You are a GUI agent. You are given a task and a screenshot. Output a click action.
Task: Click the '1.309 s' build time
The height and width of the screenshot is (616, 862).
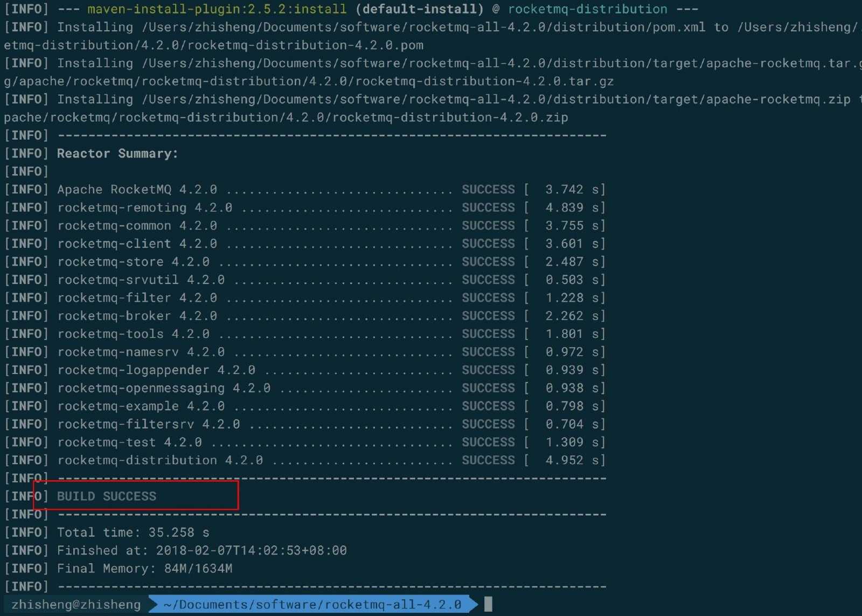(x=572, y=442)
